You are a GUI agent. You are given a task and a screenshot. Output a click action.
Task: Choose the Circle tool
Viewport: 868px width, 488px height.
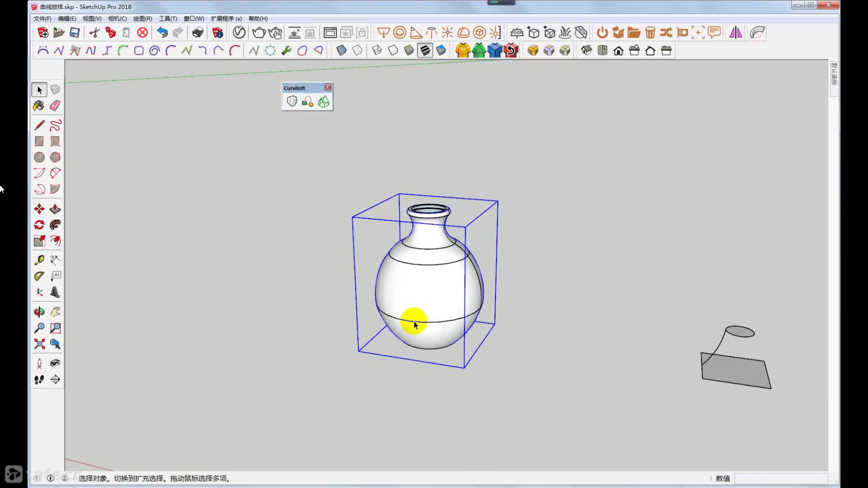pos(39,157)
